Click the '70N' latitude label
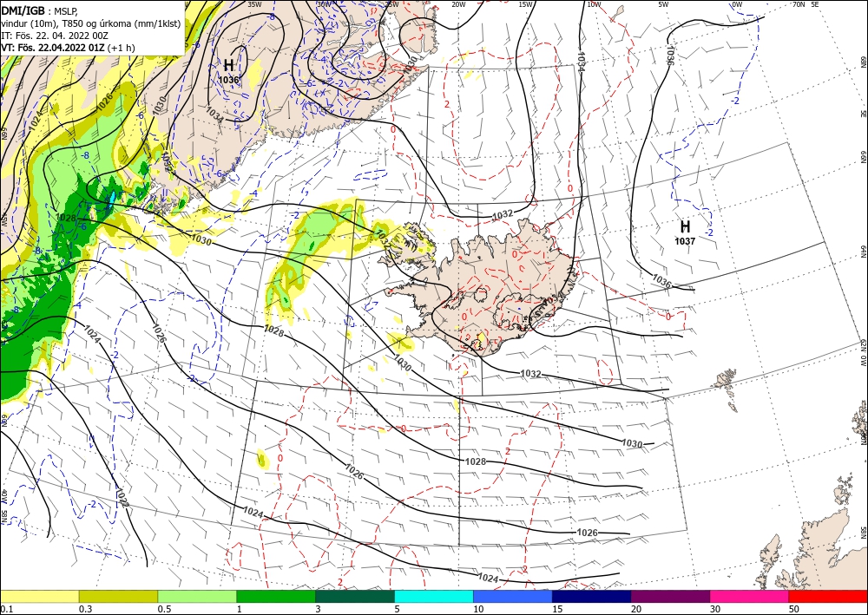The image size is (868, 615). point(799,4)
